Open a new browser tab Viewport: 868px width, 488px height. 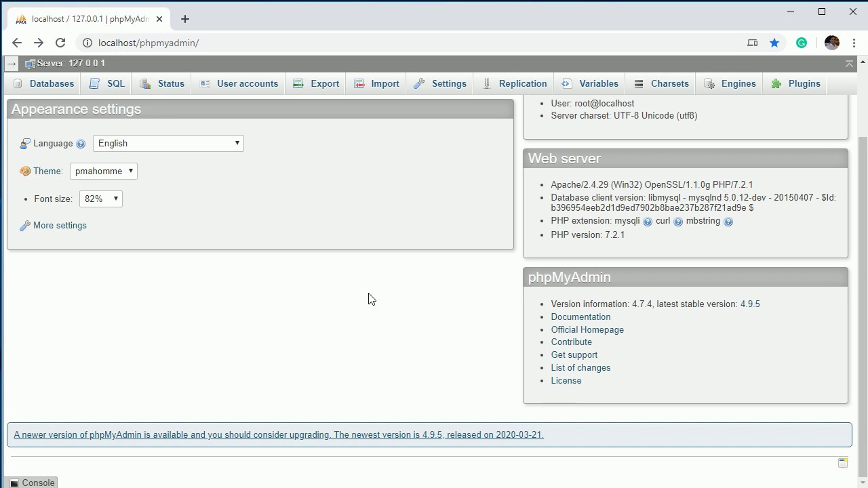click(x=185, y=19)
